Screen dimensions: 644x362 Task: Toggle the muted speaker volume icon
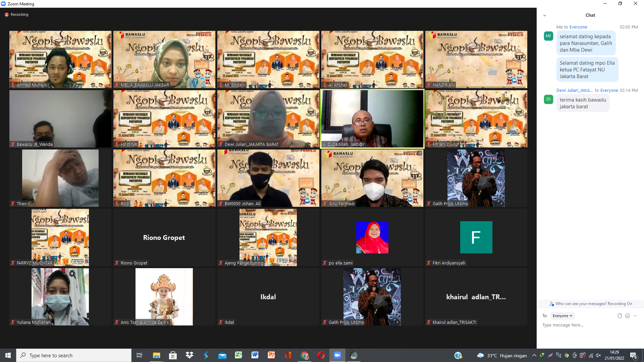pyautogui.click(x=598, y=355)
